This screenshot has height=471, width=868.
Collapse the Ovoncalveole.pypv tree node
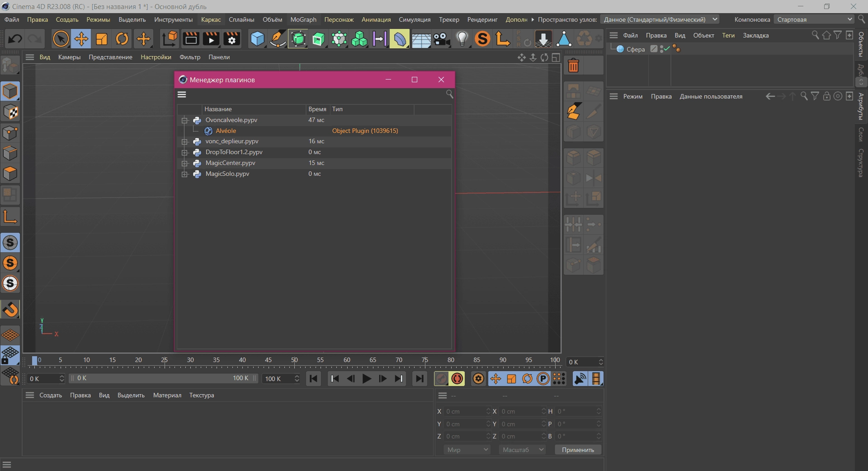[184, 120]
